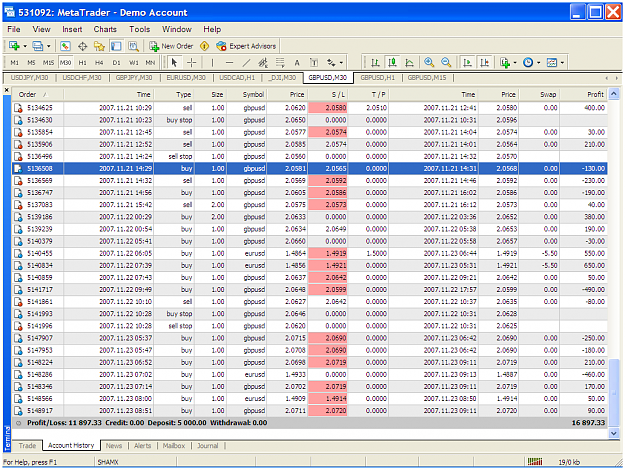
Task: Open the New Chart toolbar icon
Action: [14, 46]
